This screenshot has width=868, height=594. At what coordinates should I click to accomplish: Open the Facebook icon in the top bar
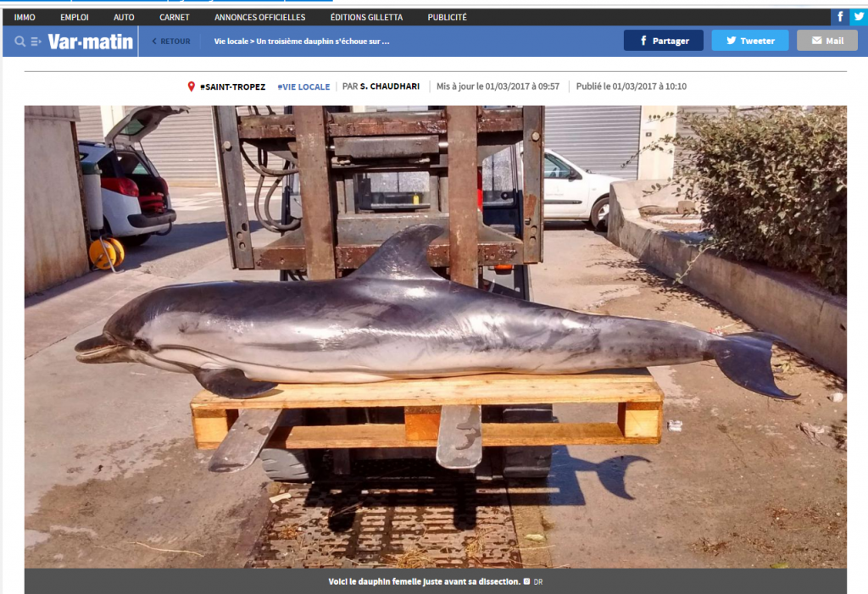pyautogui.click(x=840, y=17)
